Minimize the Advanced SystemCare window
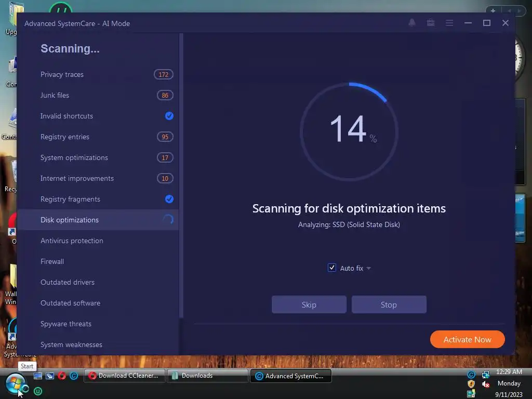Viewport: 532px width, 399px height. 468,23
